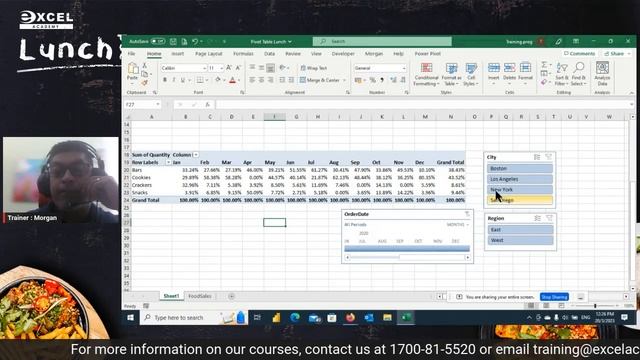
Task: Click the Paste clipboard icon
Action: point(133,68)
